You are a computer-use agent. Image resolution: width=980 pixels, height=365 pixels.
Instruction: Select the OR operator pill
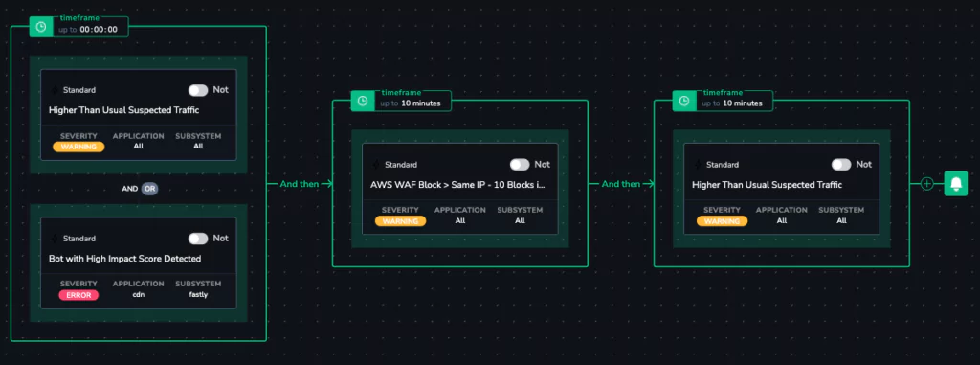coord(149,189)
